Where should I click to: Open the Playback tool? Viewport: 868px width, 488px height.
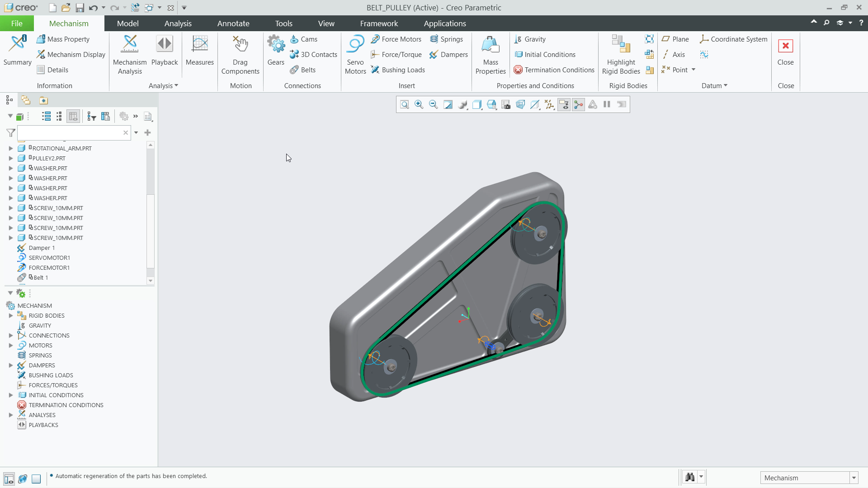164,50
